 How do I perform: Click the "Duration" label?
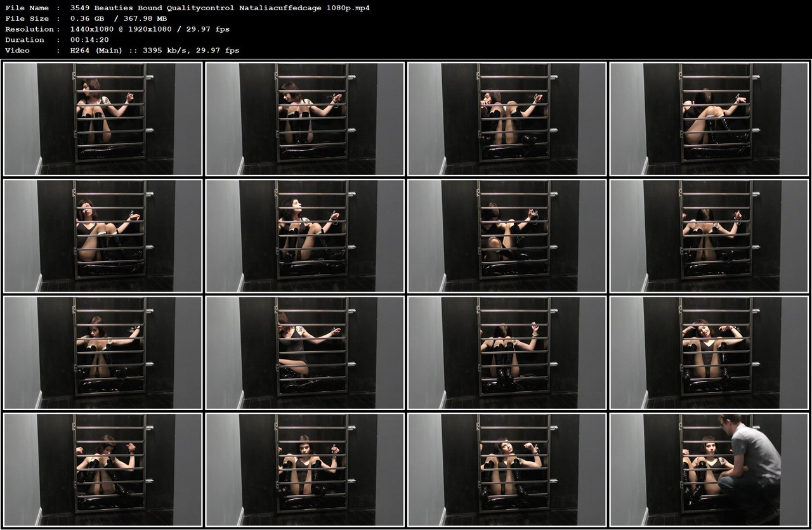point(23,40)
